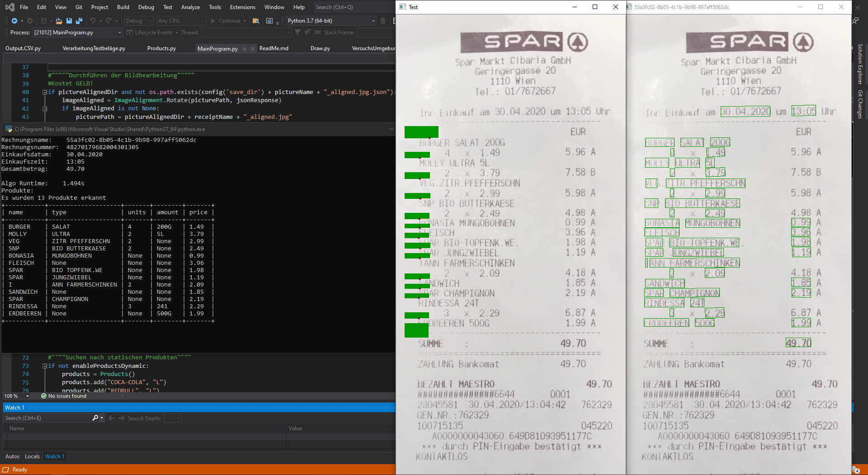Open the File menu
Image resolution: width=868 pixels, height=475 pixels.
coord(24,7)
